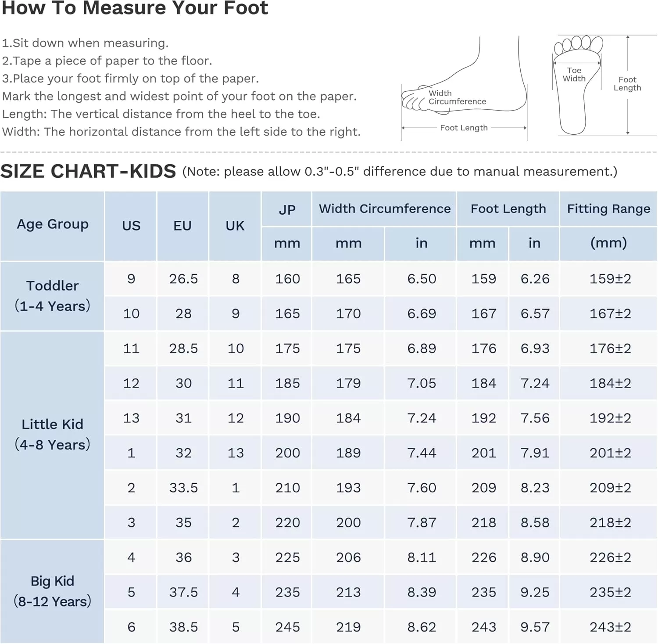This screenshot has width=658, height=644.
Task: Click the JP column header
Action: tap(287, 209)
